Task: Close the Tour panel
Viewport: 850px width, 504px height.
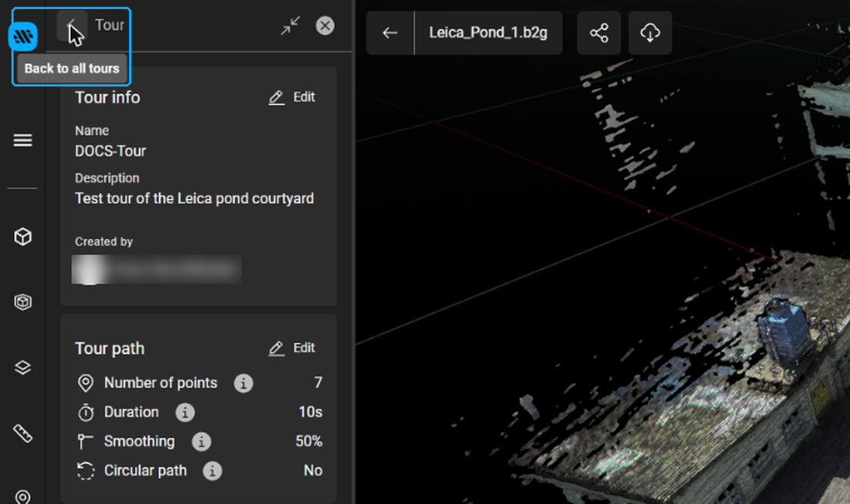Action: tap(326, 26)
